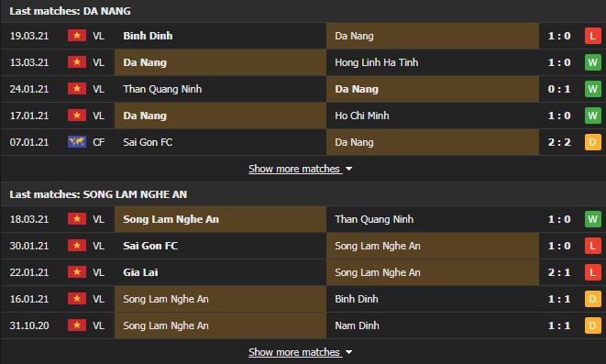Expand Show more matches under Da Nang

point(294,169)
